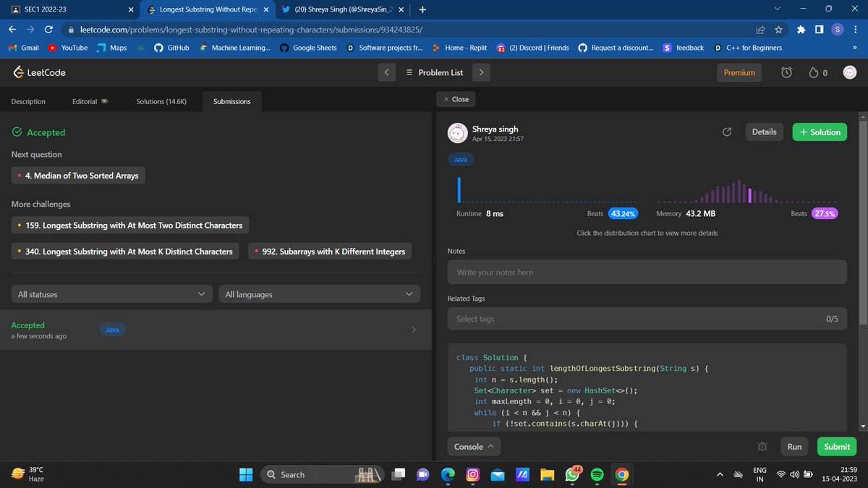Image resolution: width=868 pixels, height=488 pixels.
Task: Open submission Details
Action: click(764, 132)
